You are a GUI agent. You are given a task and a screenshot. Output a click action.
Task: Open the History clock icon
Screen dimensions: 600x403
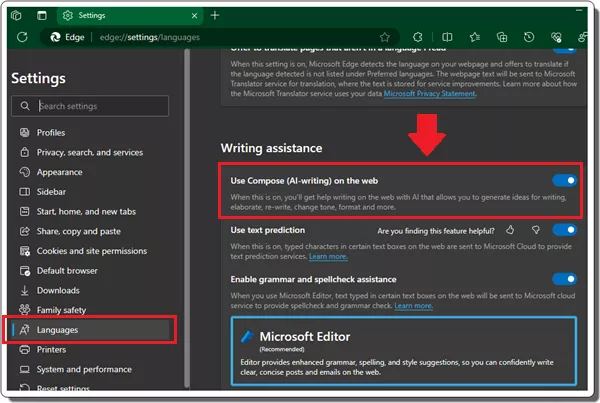(x=529, y=37)
